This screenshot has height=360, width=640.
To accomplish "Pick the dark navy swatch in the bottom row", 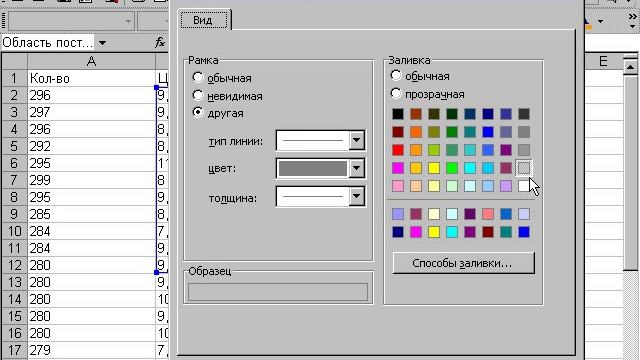I will point(398,232).
